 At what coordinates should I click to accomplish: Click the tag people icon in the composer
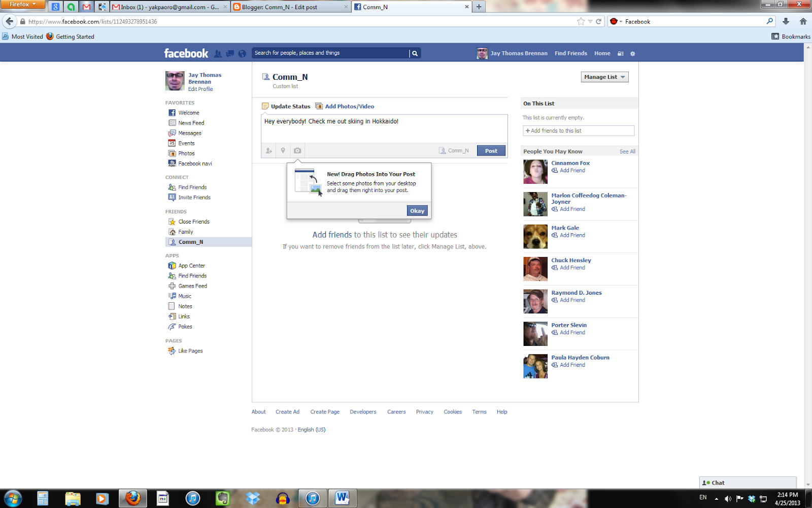click(x=268, y=150)
